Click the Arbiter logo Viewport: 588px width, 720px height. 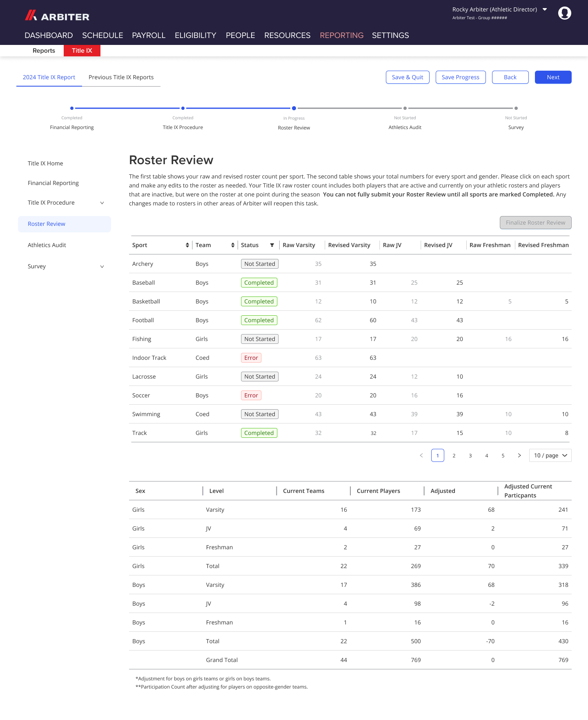(x=57, y=16)
